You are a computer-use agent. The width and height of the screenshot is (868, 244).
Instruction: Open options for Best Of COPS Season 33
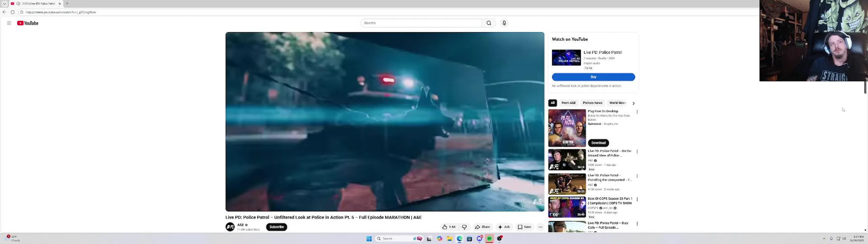[x=637, y=199]
